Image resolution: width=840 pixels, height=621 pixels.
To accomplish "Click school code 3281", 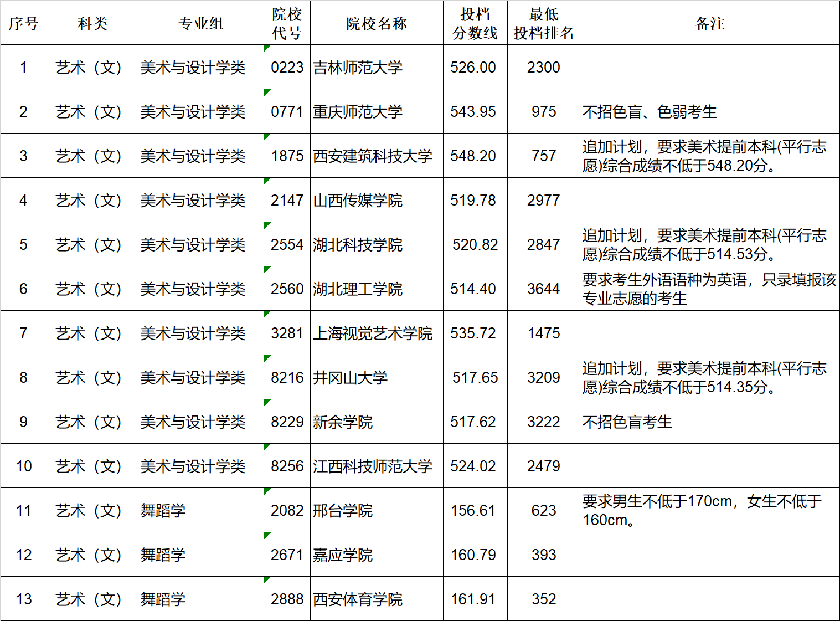I will (x=287, y=333).
